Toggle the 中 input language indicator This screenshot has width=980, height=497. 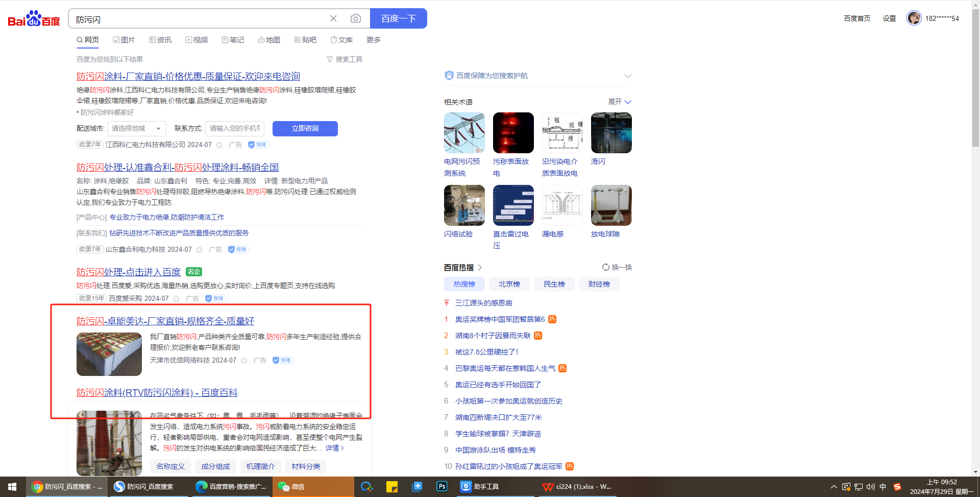[883, 487]
